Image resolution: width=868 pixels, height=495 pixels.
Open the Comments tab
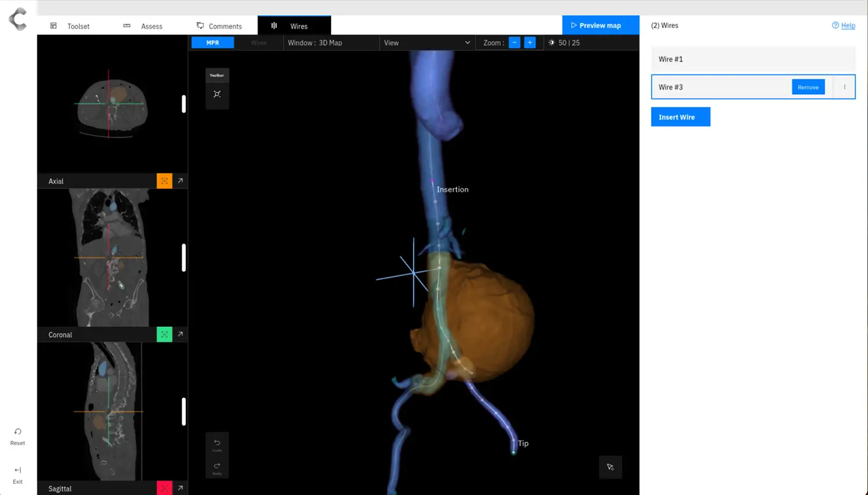click(x=220, y=26)
